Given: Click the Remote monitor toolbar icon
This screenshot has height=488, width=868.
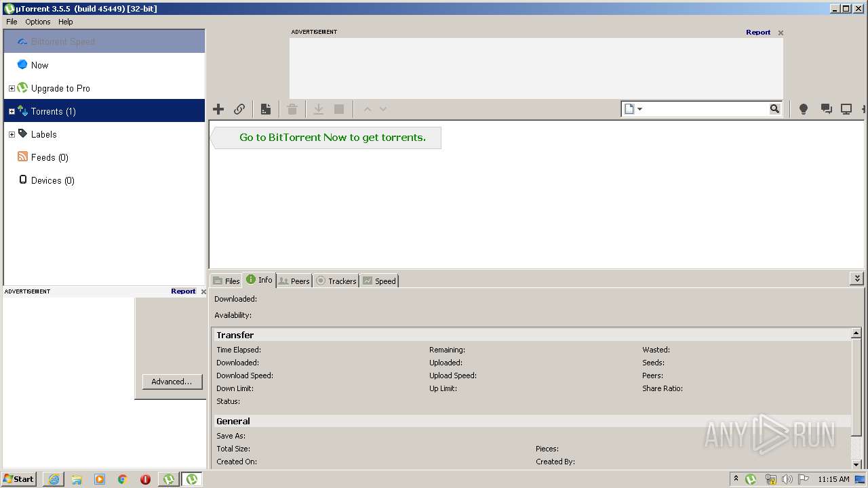Looking at the screenshot, I should click(x=846, y=109).
